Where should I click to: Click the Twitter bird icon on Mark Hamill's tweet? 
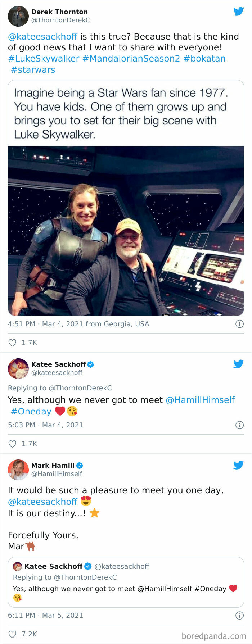(238, 465)
